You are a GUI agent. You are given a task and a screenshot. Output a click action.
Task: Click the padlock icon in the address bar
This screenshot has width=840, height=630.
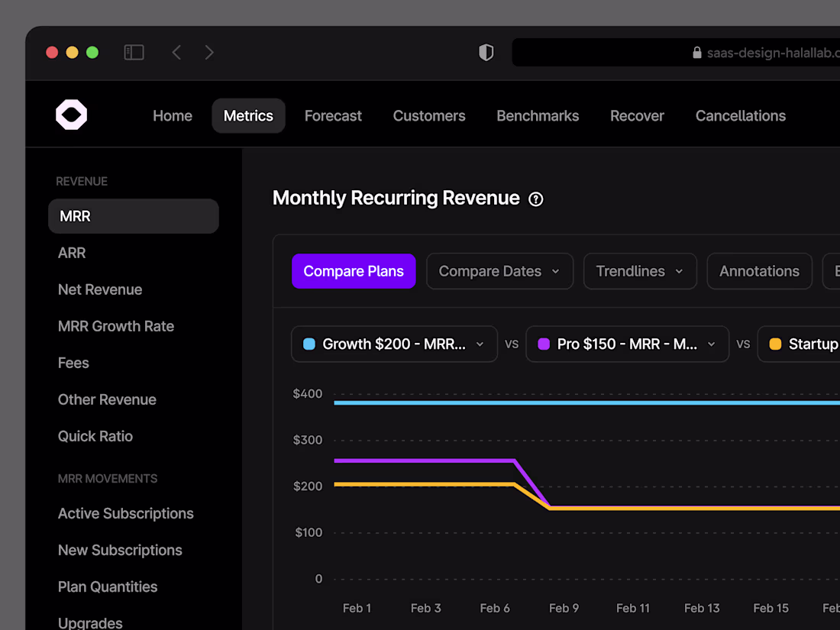click(696, 53)
